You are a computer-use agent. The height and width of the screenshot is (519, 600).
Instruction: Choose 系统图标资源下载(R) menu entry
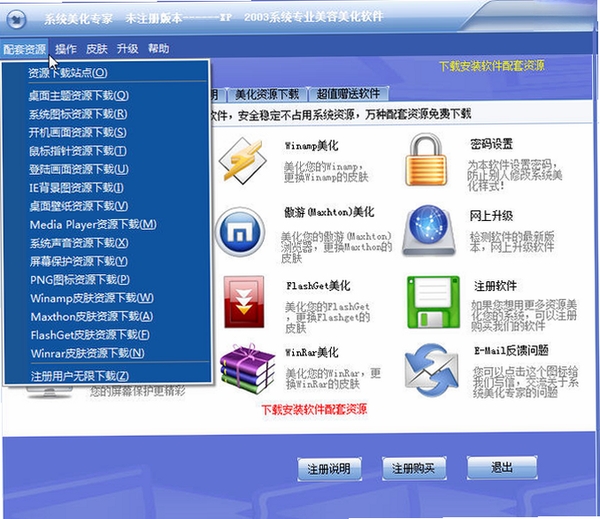pyautogui.click(x=78, y=114)
